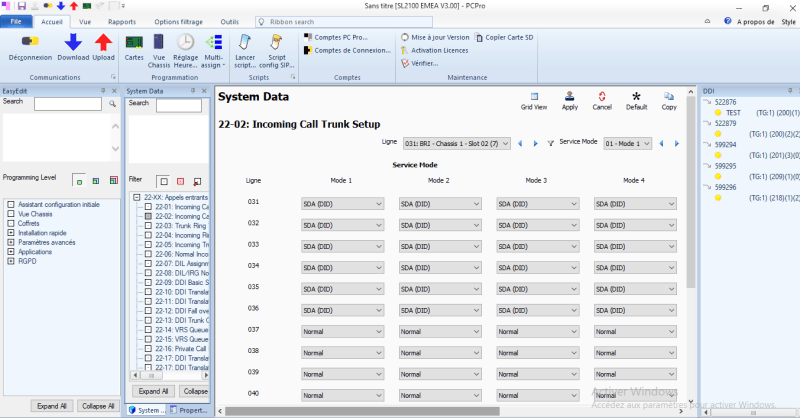Screen dimensions: 800x418
Task: Go to the next Ligne with the right arrow
Action: [535, 144]
